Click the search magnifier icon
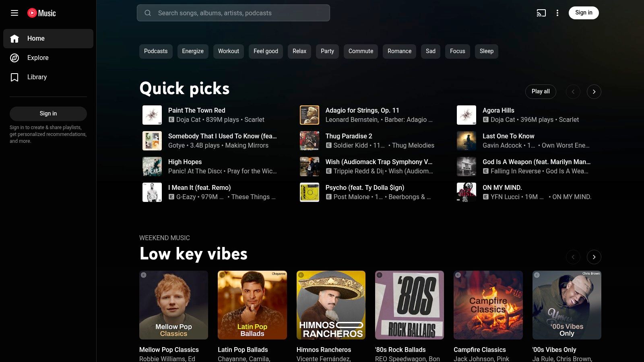 tap(148, 13)
